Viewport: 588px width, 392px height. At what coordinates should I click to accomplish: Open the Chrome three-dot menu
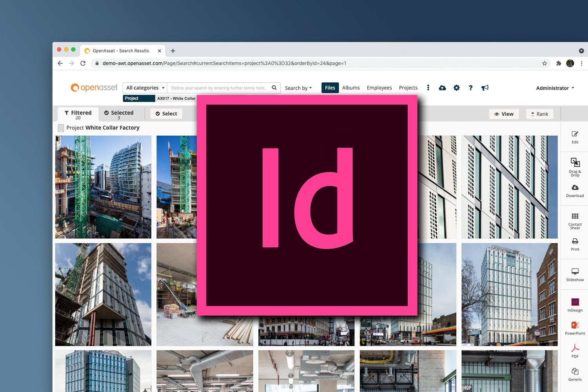(x=581, y=63)
